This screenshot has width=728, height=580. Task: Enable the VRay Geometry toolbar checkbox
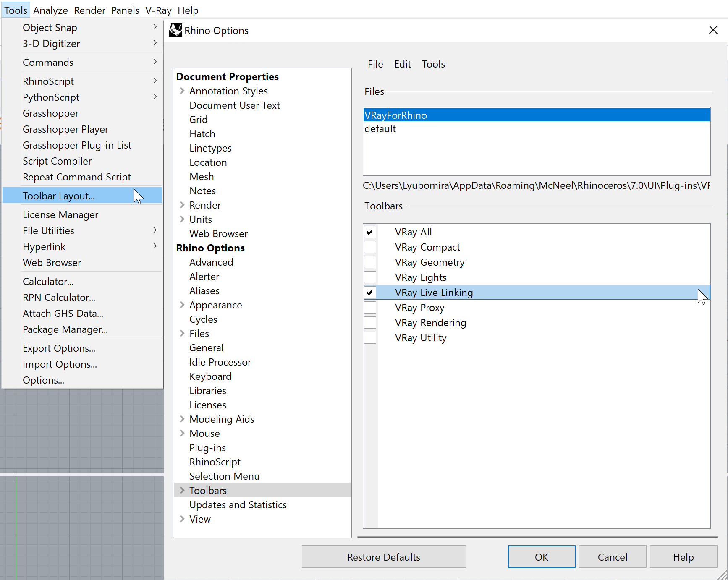(370, 262)
